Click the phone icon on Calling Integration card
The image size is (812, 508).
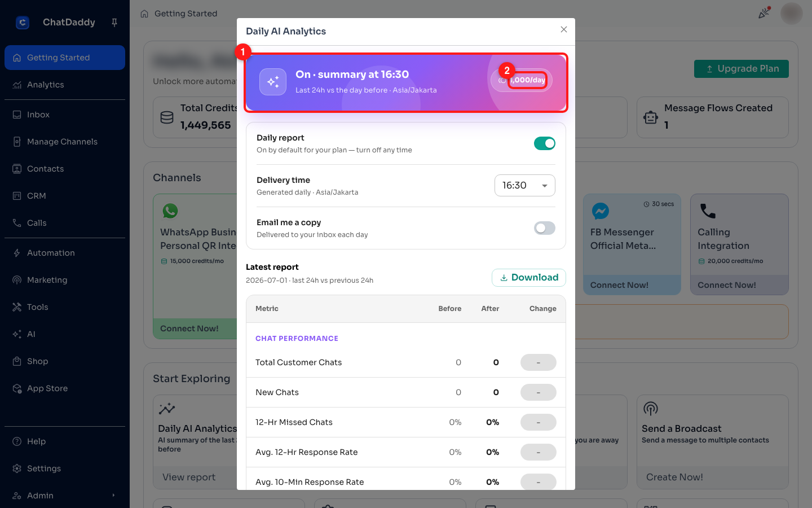point(708,211)
